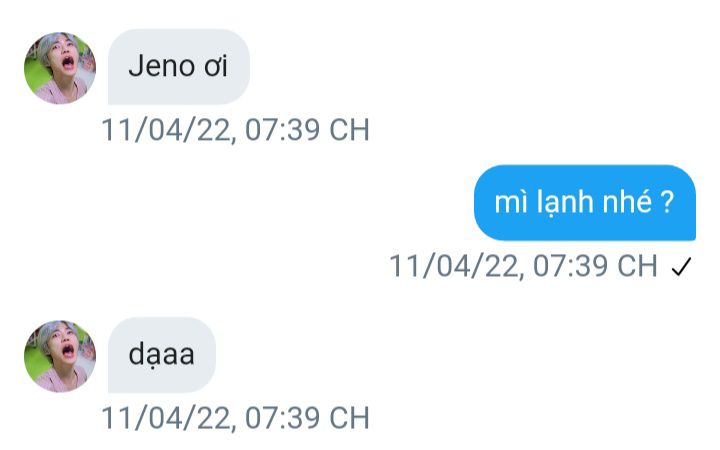This screenshot has width=720, height=450.
Task: Click "07:39" in the sent message timestamp
Action: (x=570, y=266)
